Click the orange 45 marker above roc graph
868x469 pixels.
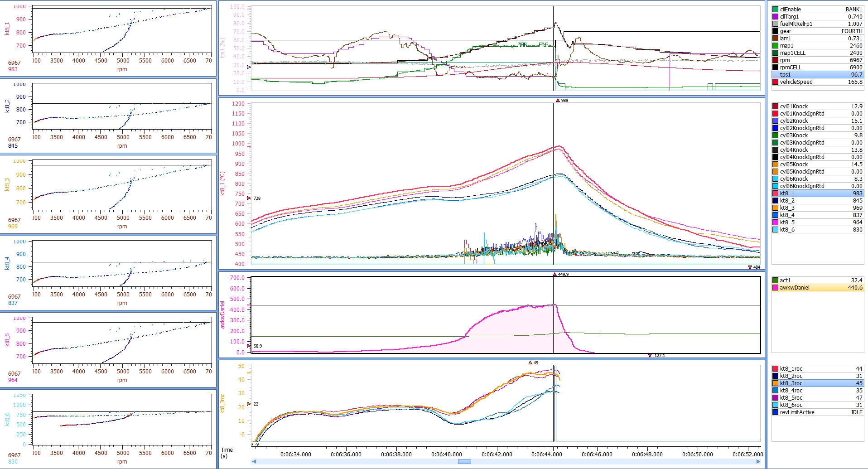coord(530,363)
